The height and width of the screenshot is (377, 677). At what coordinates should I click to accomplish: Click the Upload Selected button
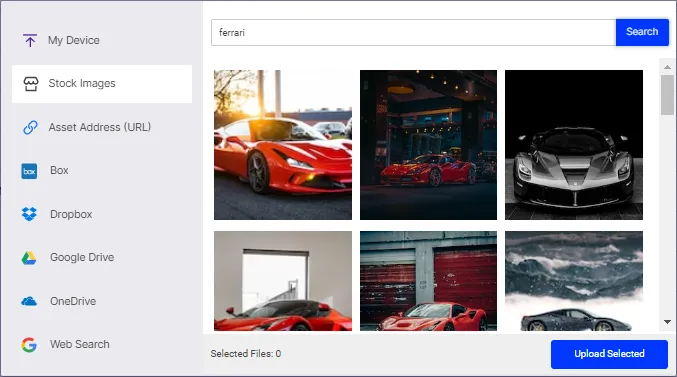[x=609, y=354]
